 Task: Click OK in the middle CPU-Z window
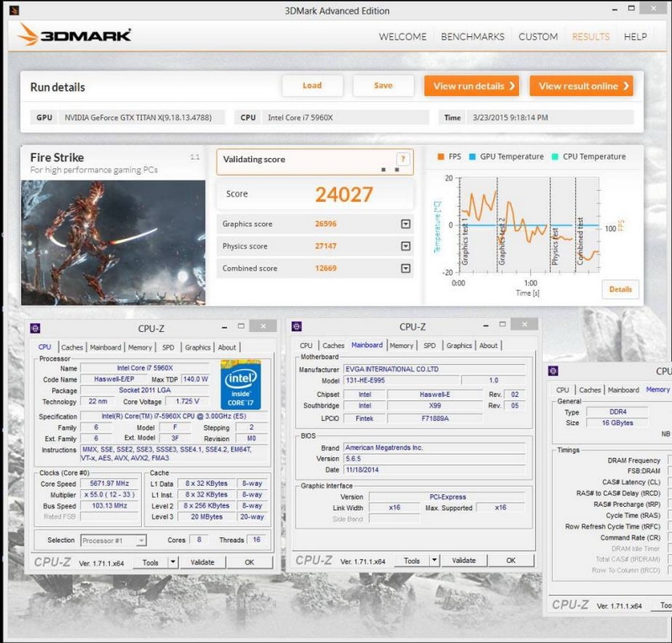511,561
